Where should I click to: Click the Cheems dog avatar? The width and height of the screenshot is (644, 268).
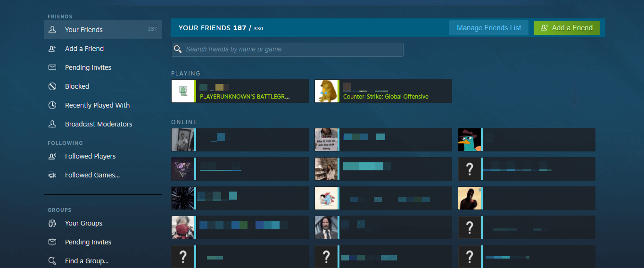(x=326, y=91)
